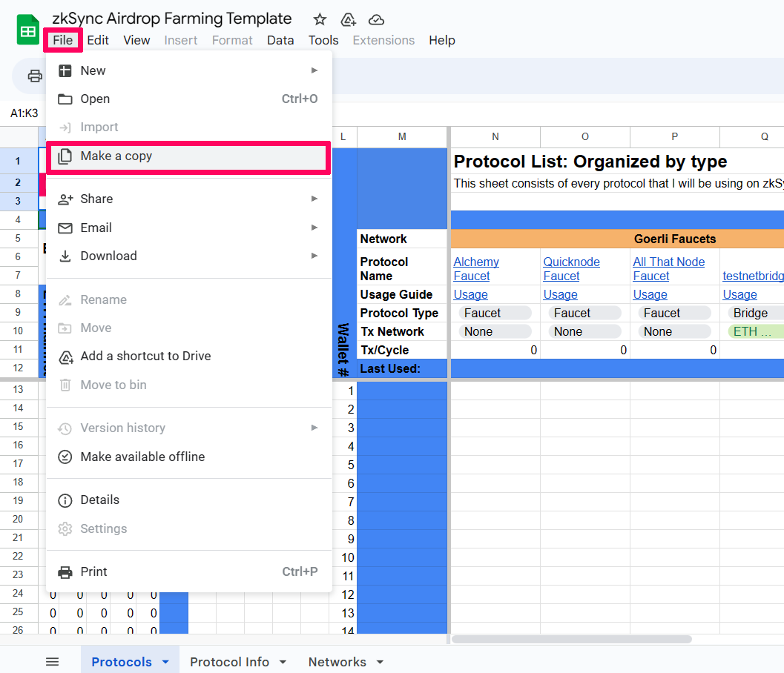Open the Protocol Info tab dropdown arrow
This screenshot has width=784, height=673.
coord(283,662)
